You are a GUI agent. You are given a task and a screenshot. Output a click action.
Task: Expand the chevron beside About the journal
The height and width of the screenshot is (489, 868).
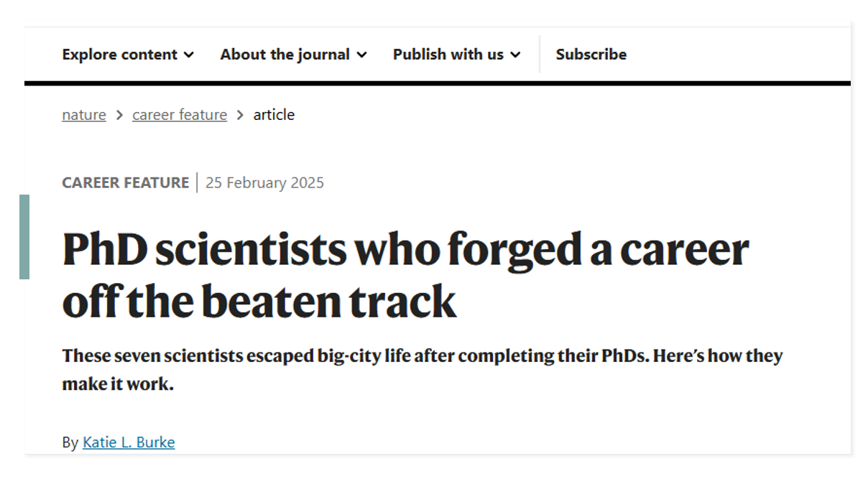tap(361, 55)
